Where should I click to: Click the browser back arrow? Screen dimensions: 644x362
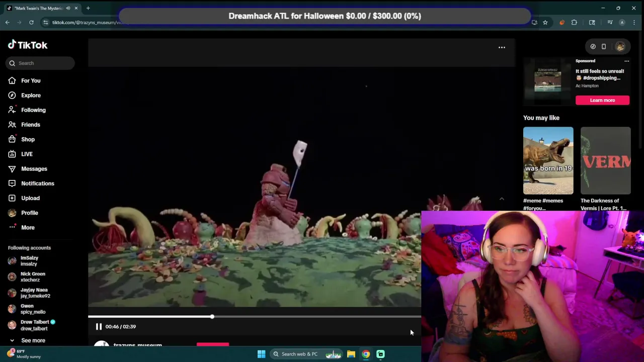7,22
